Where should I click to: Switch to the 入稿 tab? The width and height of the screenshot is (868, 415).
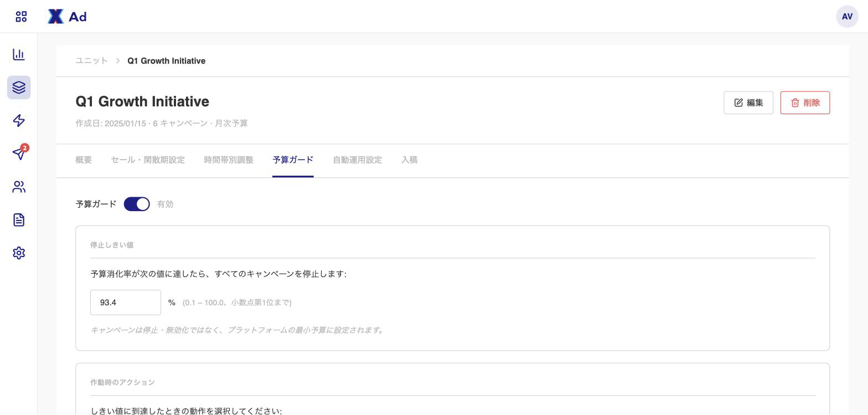coord(410,160)
